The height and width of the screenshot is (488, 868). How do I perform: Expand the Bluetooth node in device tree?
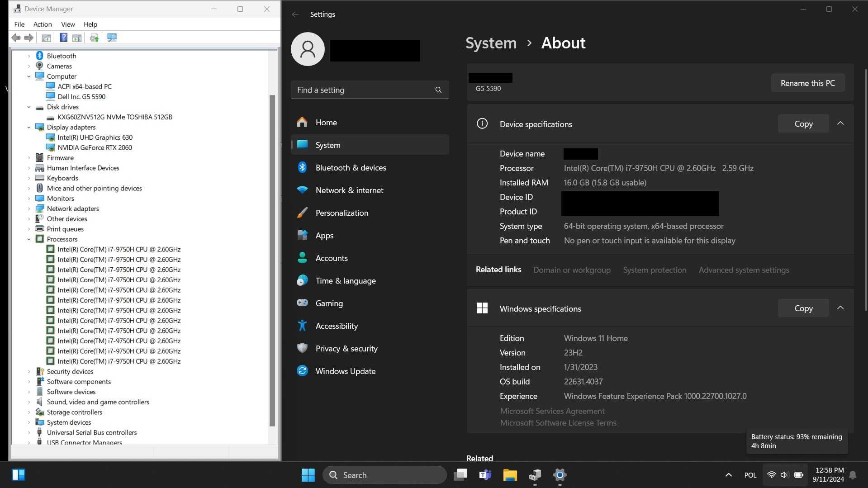[x=29, y=56]
